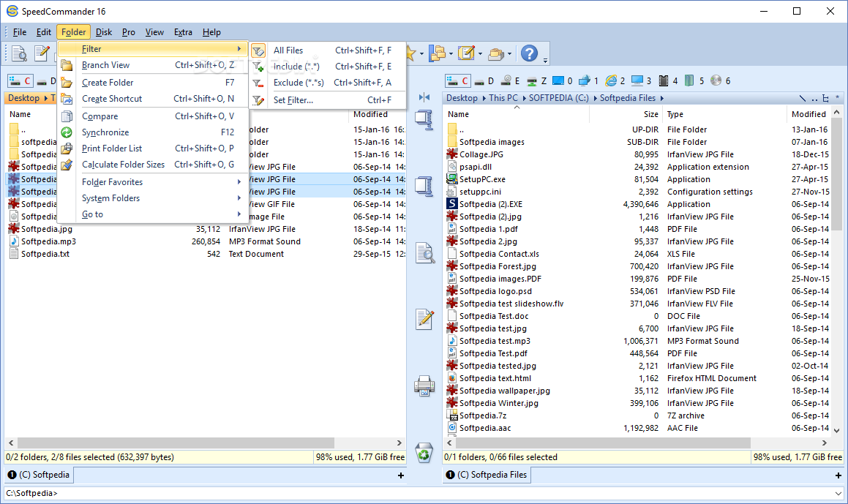Viewport: 848px width, 504px height.
Task: Click the folder tree button in right panel
Action: pyautogui.click(x=826, y=99)
